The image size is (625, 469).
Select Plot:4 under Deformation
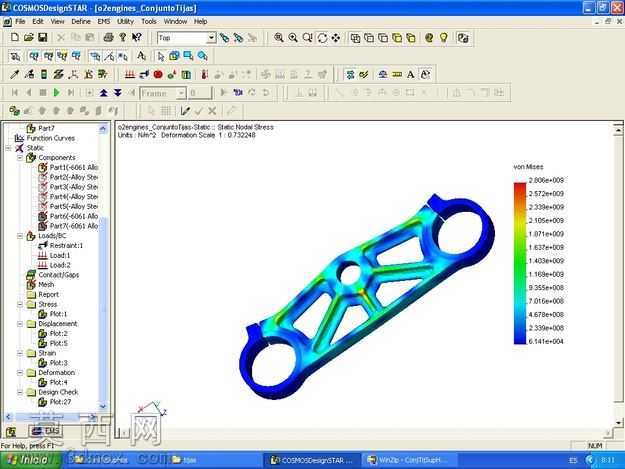[59, 382]
